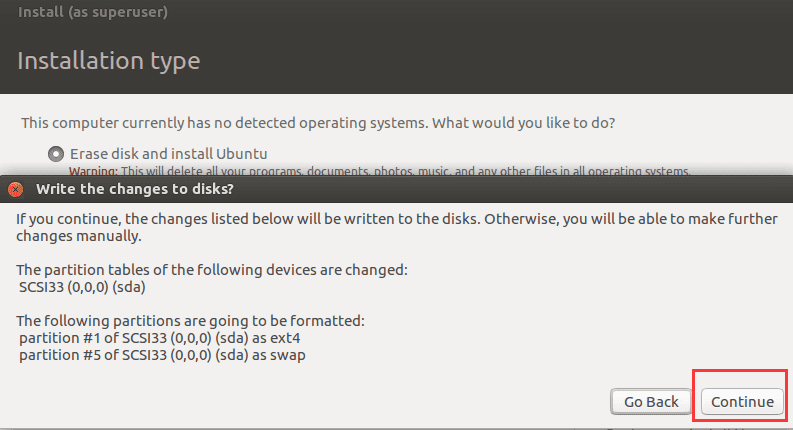This screenshot has height=430, width=793.
Task: Click the 'Install (as superuser)' window title
Action: pos(93,11)
